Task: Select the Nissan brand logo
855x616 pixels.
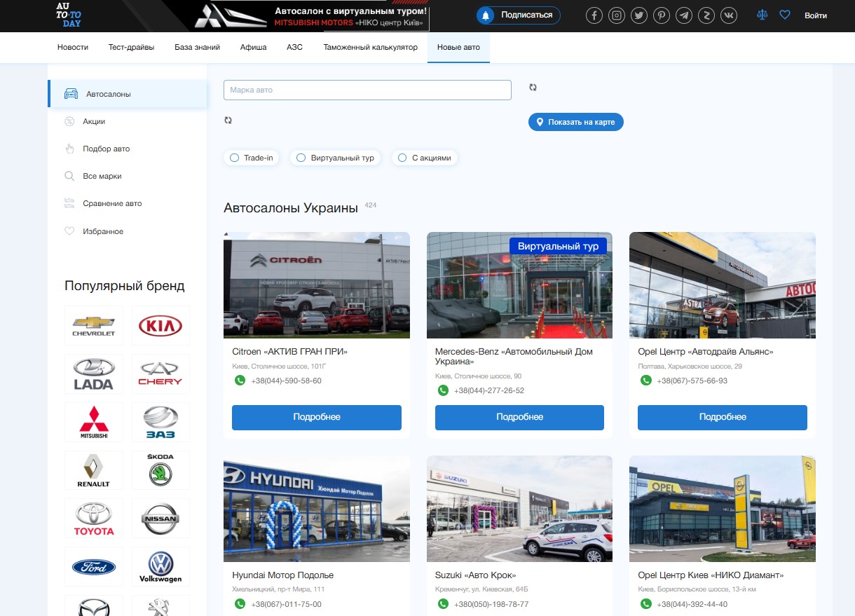Action: click(160, 519)
